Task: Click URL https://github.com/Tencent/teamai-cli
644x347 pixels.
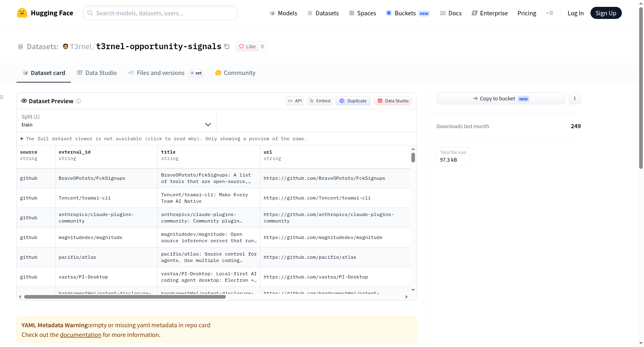Action: [317, 198]
